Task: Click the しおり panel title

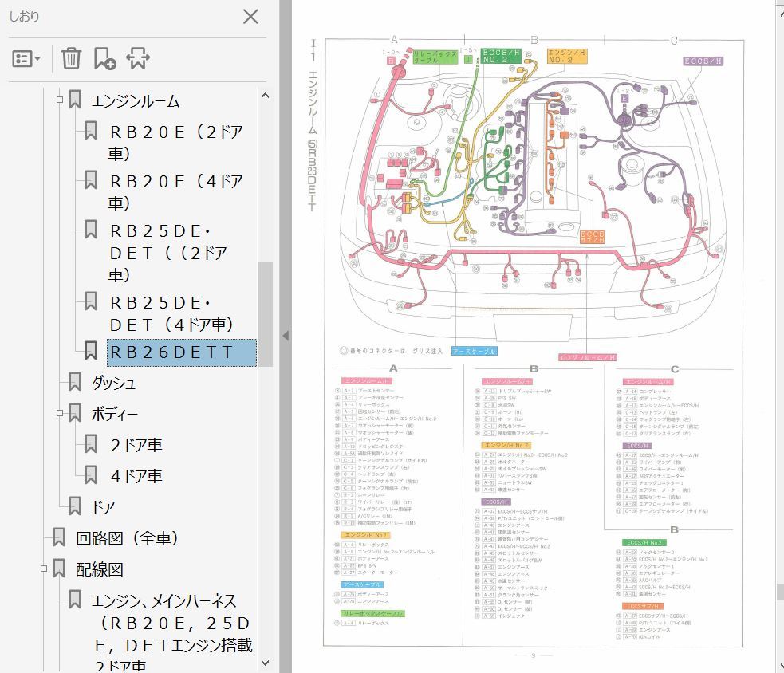Action: 24,17
